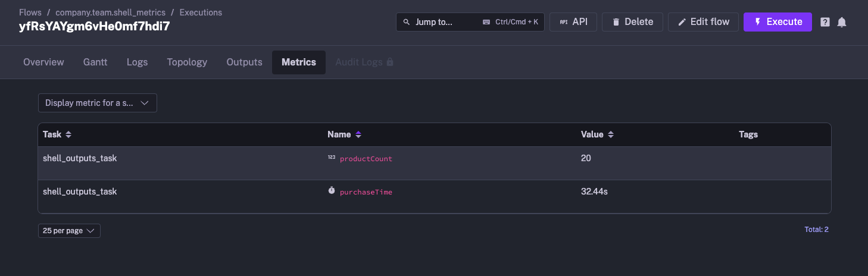Sort by the Task column arrows

(68, 135)
